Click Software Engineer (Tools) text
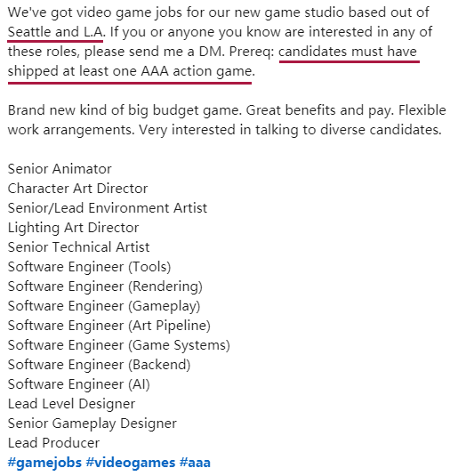This screenshot has width=458, height=476. point(89,267)
